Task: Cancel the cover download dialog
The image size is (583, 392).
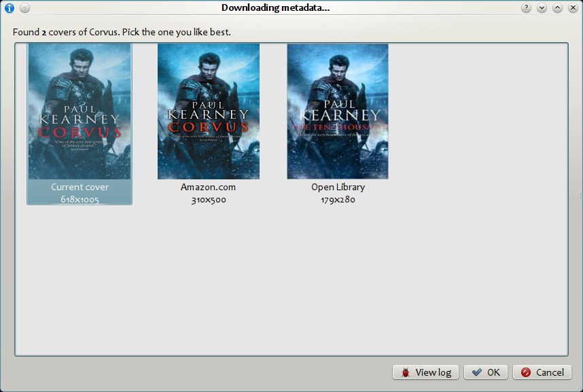Action: (542, 372)
